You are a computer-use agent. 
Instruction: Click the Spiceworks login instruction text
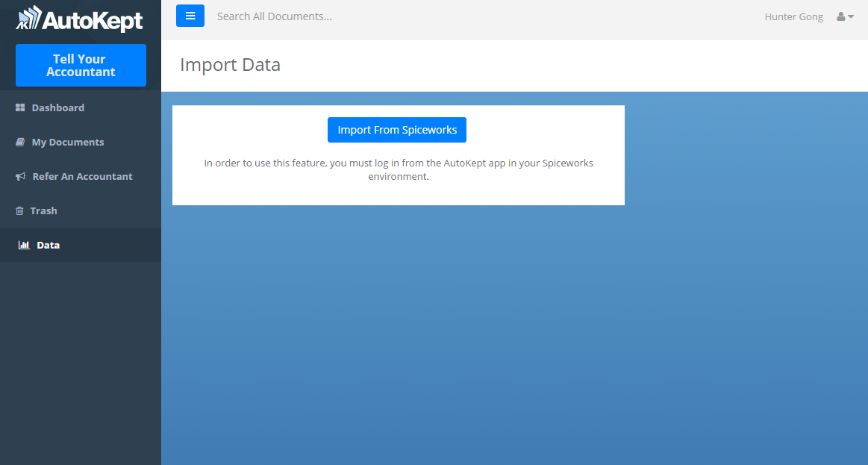pos(399,169)
